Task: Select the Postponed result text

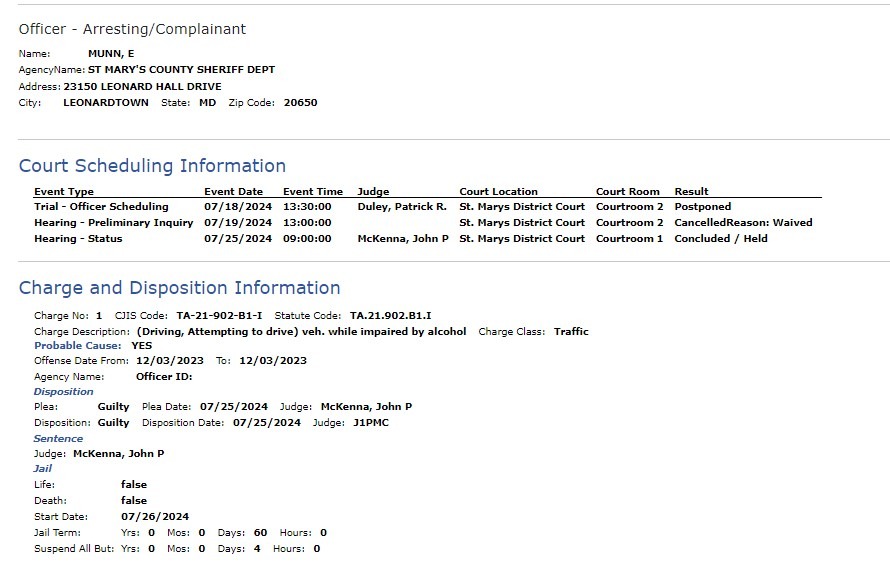Action: [x=703, y=207]
